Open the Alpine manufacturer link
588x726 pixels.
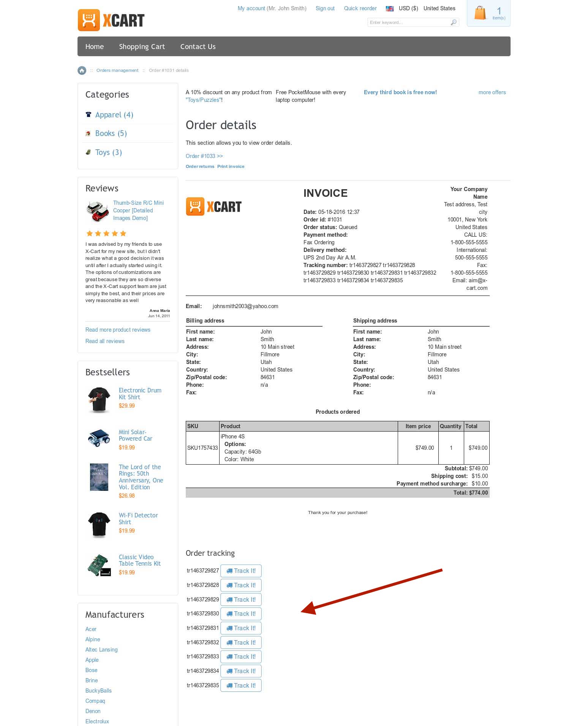pos(93,639)
